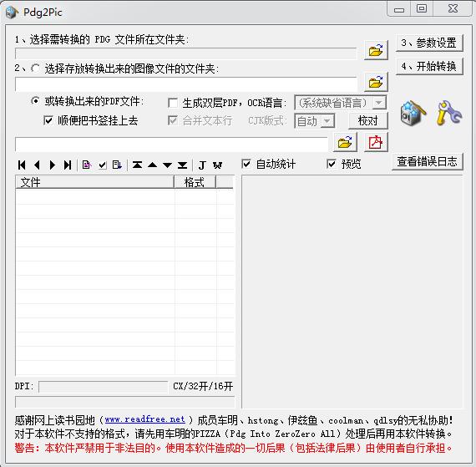Viewport: 476px width, 467px height.
Task: Click the image output folder path field
Action: pyautogui.click(x=185, y=84)
